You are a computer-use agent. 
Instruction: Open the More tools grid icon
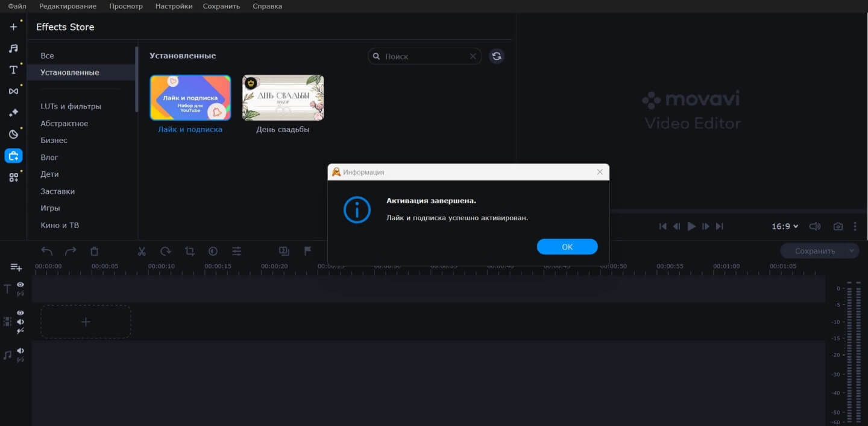13,177
